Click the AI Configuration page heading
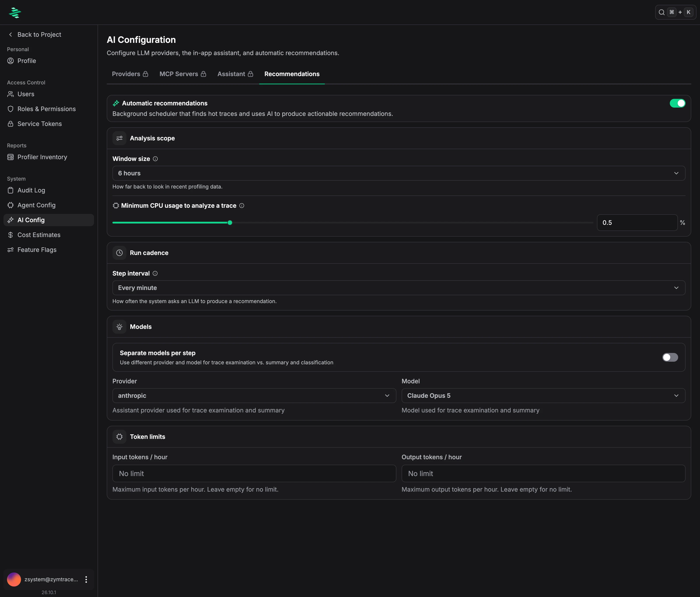Viewport: 700px width, 597px height. pyautogui.click(x=141, y=40)
